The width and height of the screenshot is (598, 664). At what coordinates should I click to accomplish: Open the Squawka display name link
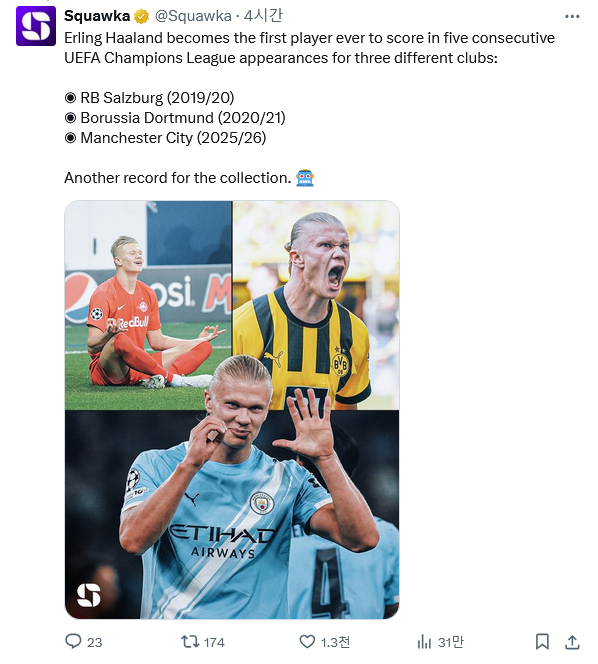97,16
